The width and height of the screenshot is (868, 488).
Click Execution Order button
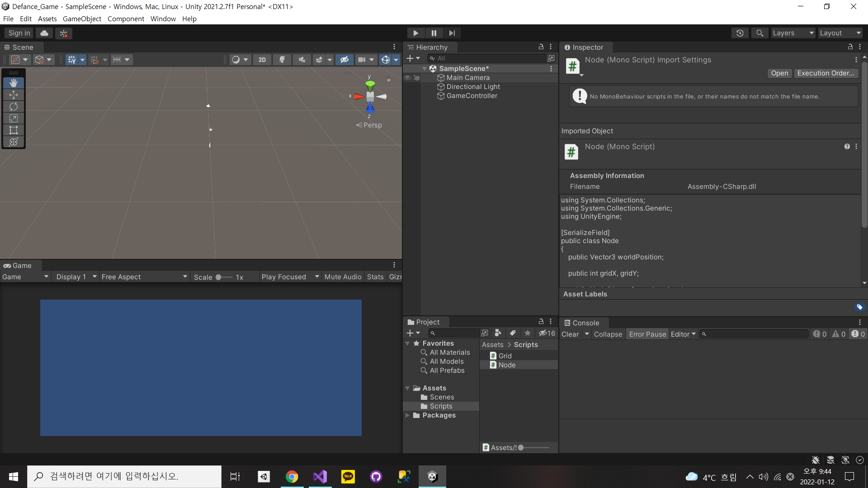point(826,73)
